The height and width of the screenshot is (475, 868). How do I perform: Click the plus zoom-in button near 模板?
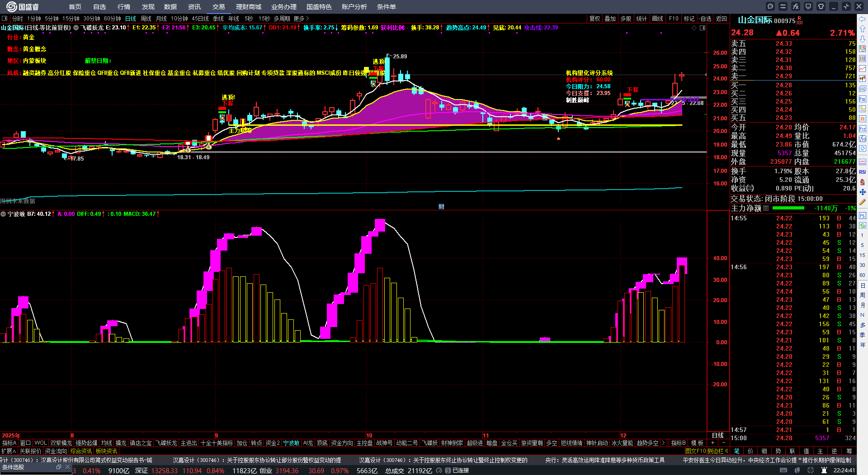pos(713,443)
